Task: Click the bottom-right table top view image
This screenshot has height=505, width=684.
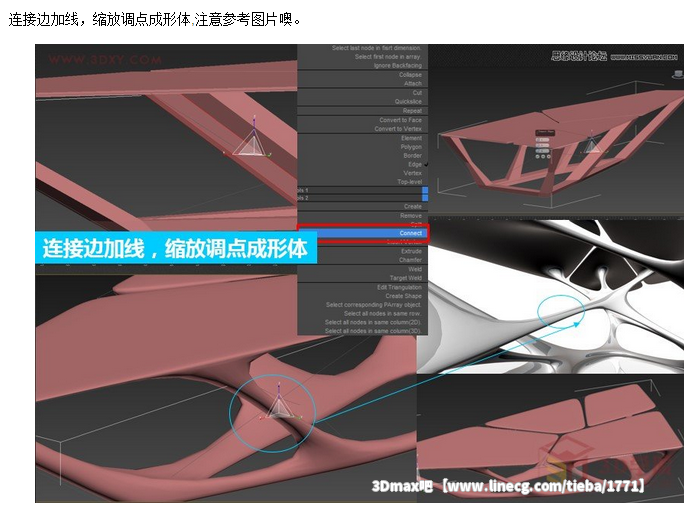Action: (x=551, y=438)
